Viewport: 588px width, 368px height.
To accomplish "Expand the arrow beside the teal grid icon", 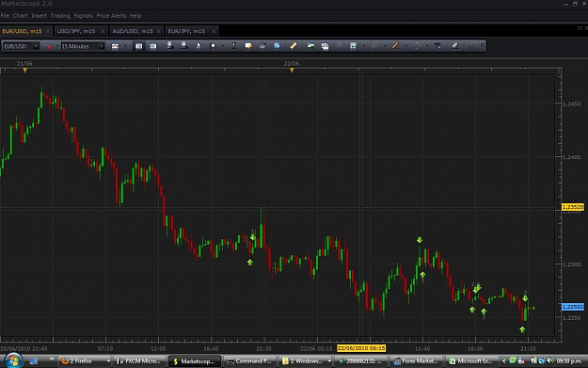I will tap(364, 46).
